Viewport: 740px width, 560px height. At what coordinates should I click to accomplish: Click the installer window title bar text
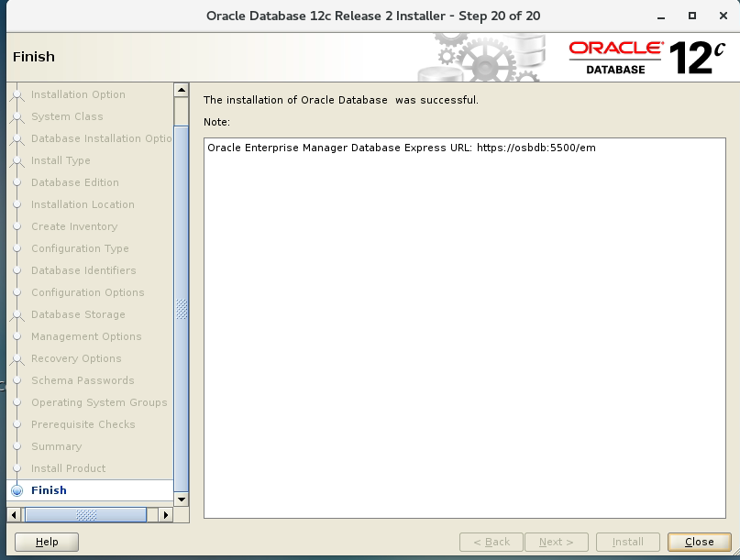(x=373, y=16)
